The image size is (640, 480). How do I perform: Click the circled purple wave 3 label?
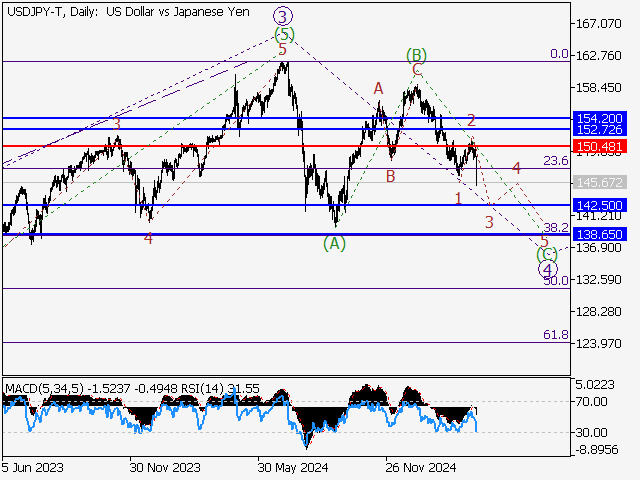coord(283,16)
